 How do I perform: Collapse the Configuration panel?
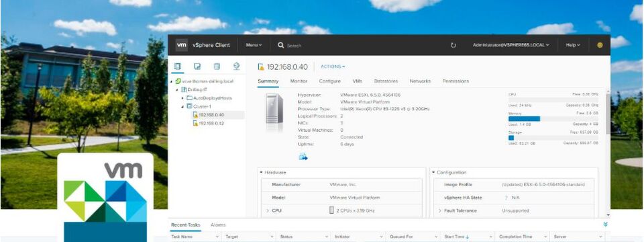point(433,173)
